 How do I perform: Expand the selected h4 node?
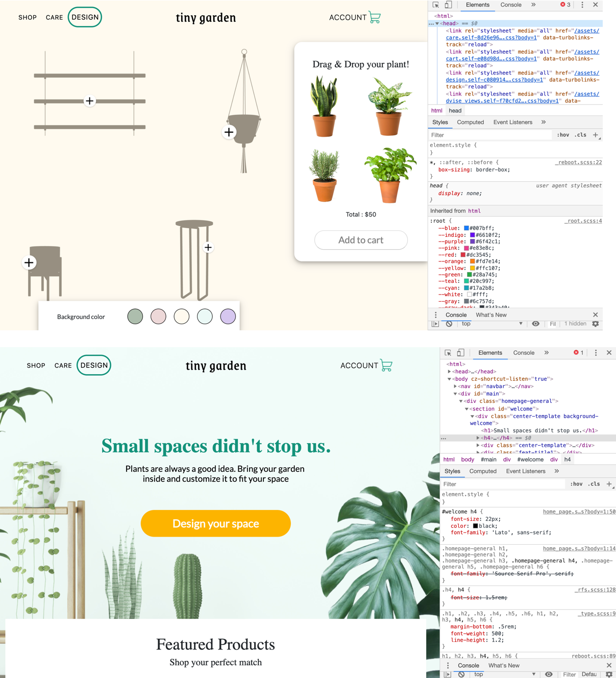(x=478, y=438)
